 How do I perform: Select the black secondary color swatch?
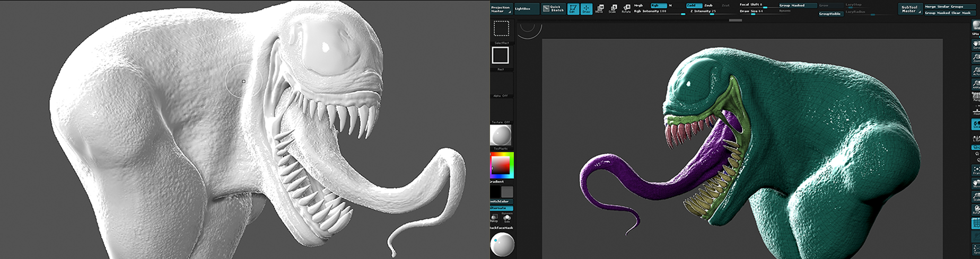click(x=495, y=191)
